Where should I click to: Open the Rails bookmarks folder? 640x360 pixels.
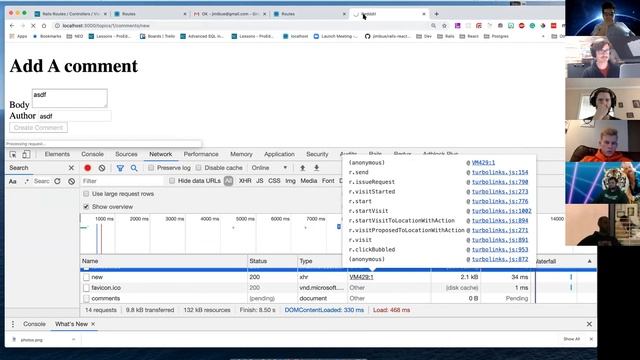[446, 36]
